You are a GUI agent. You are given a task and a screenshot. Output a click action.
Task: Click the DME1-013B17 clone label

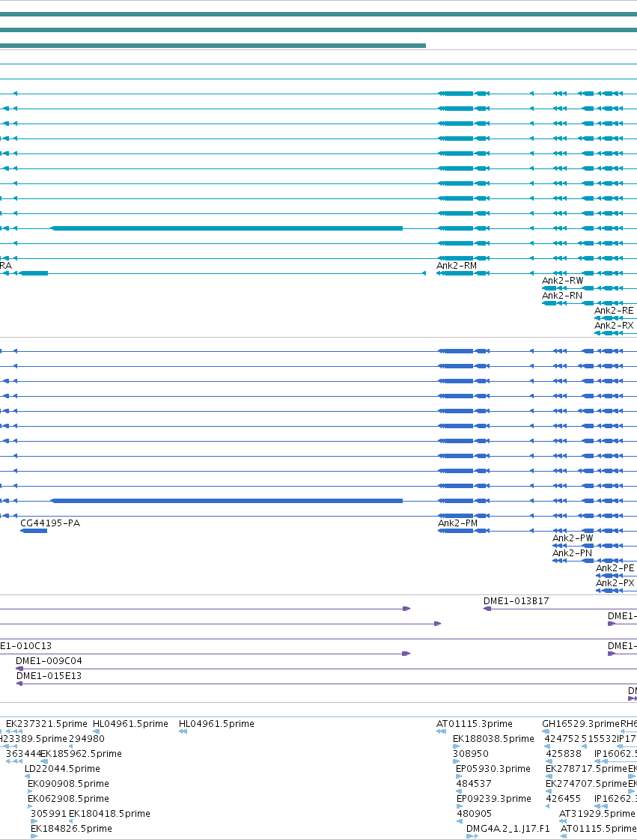[516, 601]
